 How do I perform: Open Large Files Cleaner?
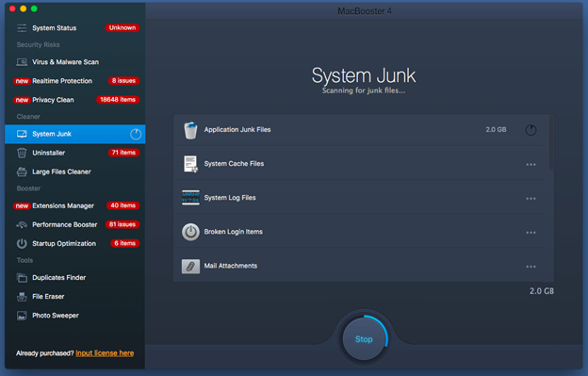75,172
